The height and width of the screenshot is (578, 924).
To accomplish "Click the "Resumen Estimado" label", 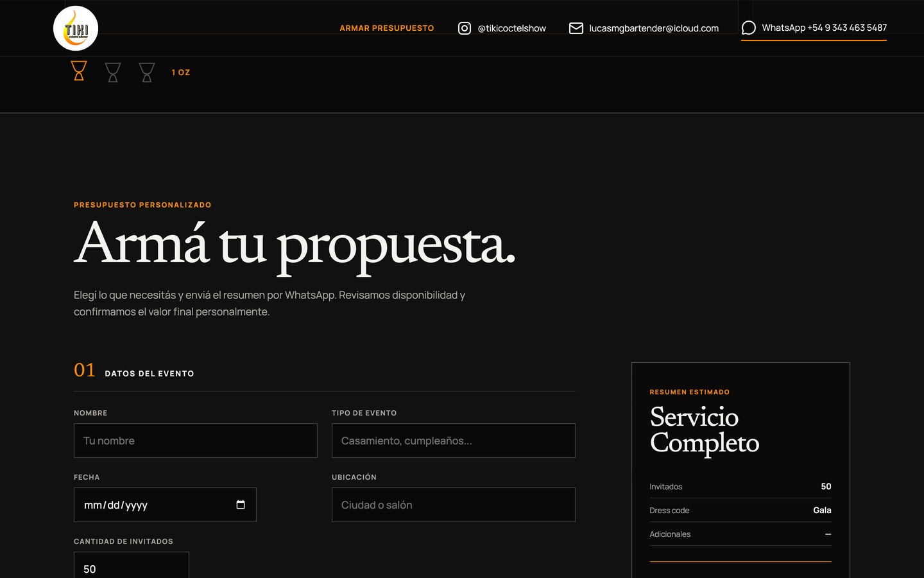I will pos(690,392).
